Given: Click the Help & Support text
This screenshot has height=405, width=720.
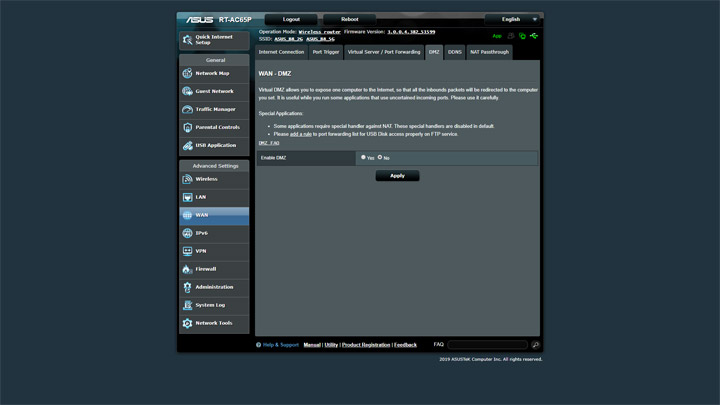Looking at the screenshot, I should pos(281,345).
